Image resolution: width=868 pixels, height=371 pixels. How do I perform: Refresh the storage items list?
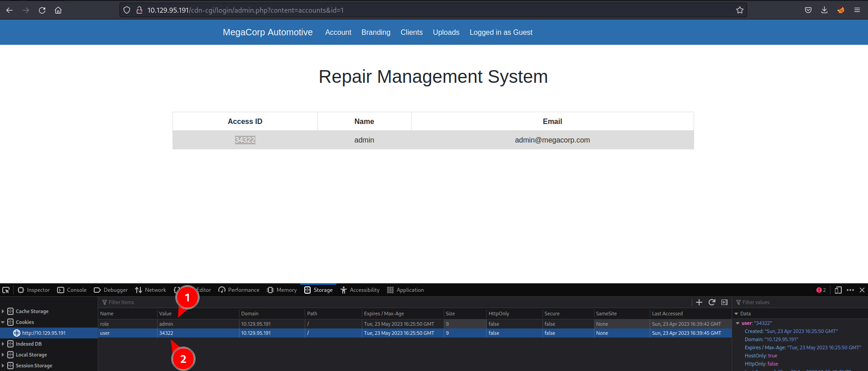click(712, 302)
